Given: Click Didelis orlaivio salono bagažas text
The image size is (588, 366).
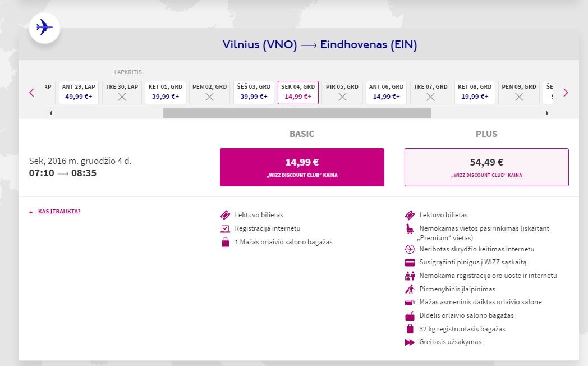Looking at the screenshot, I should pyautogui.click(x=466, y=315).
